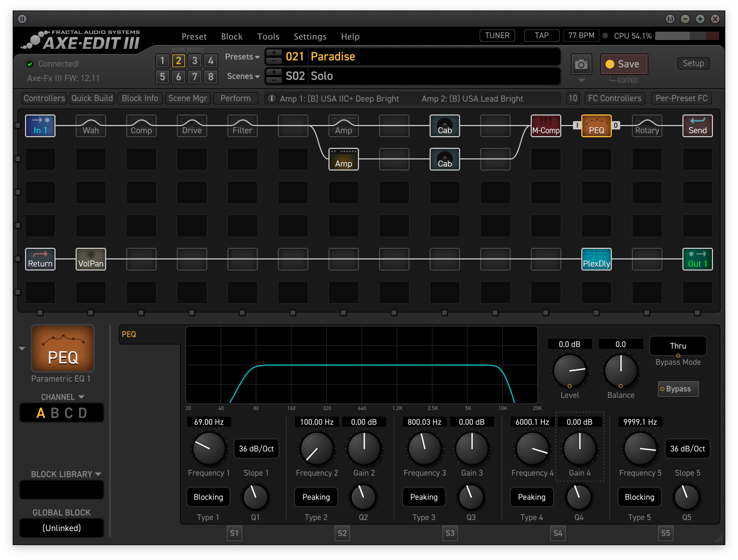Image resolution: width=738 pixels, height=560 pixels.
Task: Change Slope 5 36 dB/Oct selector
Action: (x=687, y=448)
